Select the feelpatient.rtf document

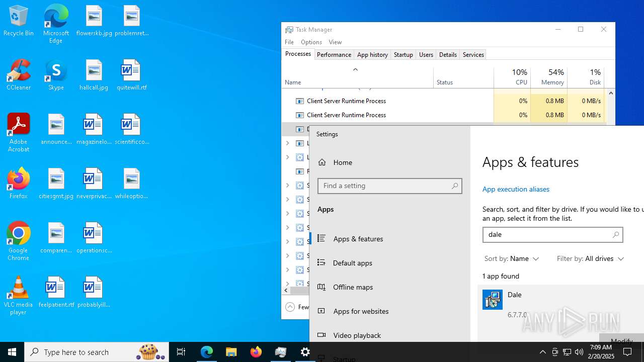(56, 293)
